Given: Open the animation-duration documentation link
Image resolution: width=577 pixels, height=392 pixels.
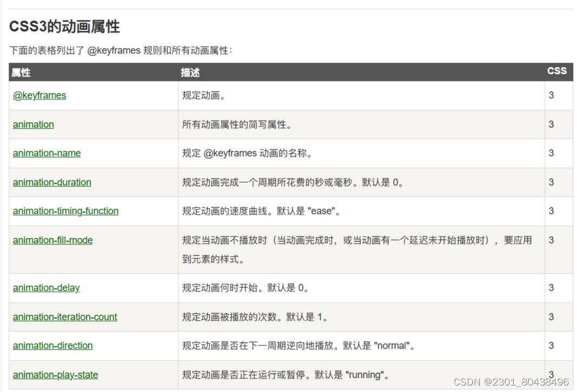Looking at the screenshot, I should 51,182.
